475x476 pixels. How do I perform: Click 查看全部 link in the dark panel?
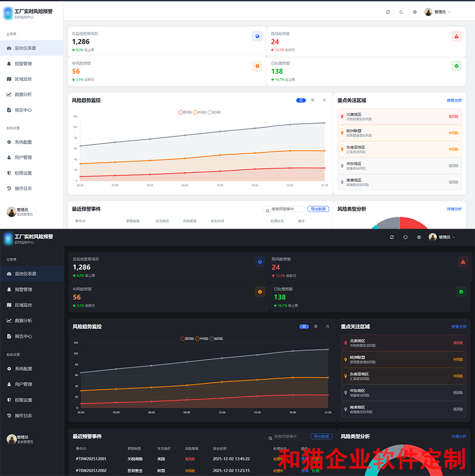pos(458,326)
